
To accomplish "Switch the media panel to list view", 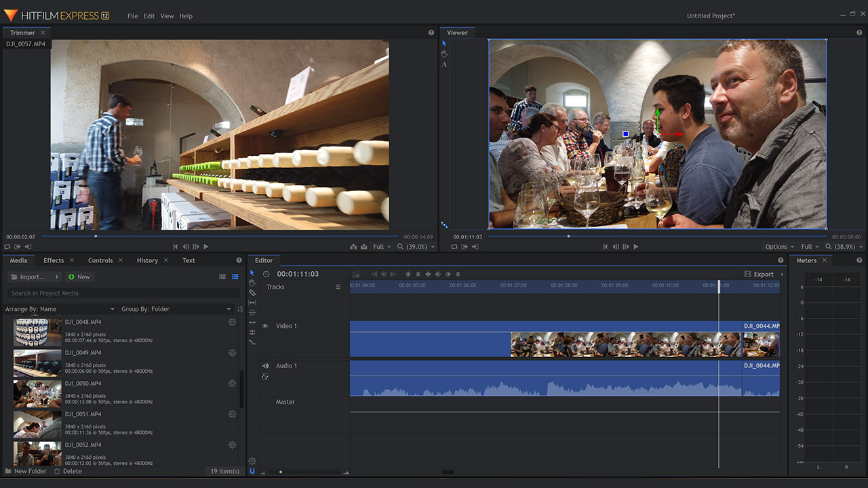I will pyautogui.click(x=222, y=277).
